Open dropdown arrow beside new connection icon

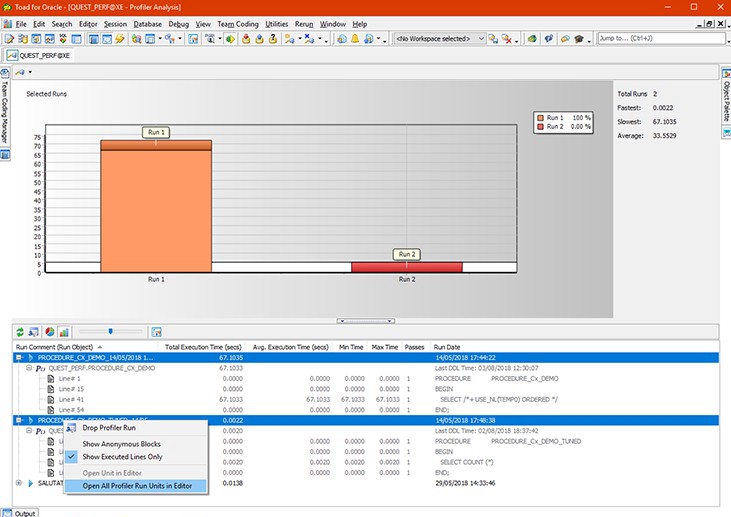[299, 39]
